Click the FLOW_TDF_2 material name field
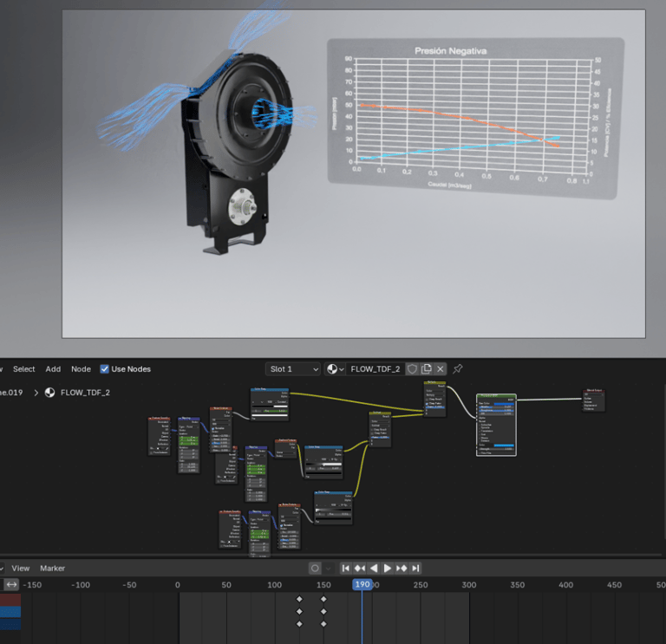 click(x=375, y=369)
